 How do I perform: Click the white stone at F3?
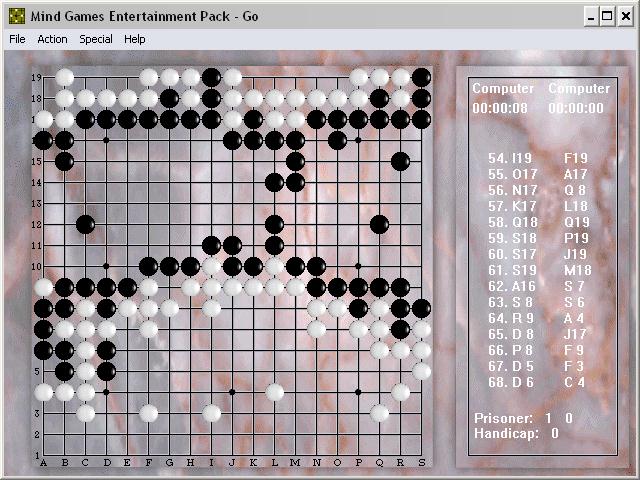[149, 413]
